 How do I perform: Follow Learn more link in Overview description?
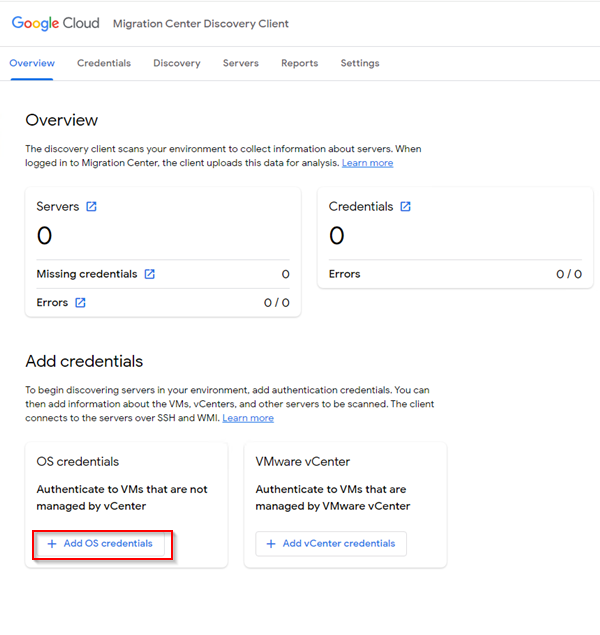pos(368,163)
